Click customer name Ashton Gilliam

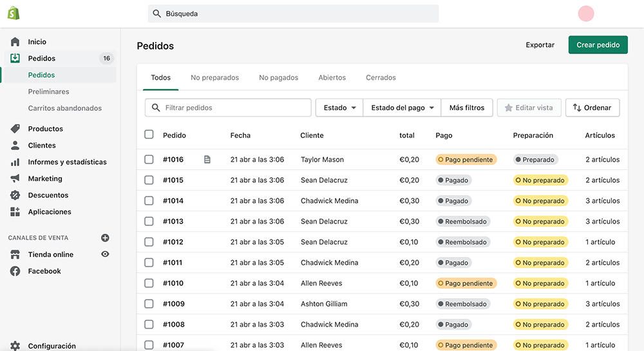tap(324, 304)
